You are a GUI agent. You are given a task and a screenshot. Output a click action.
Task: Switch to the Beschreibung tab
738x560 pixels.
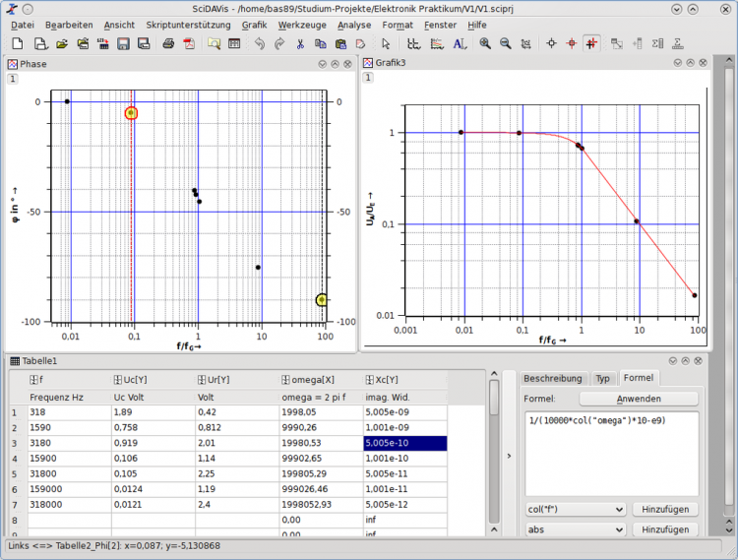[553, 378]
